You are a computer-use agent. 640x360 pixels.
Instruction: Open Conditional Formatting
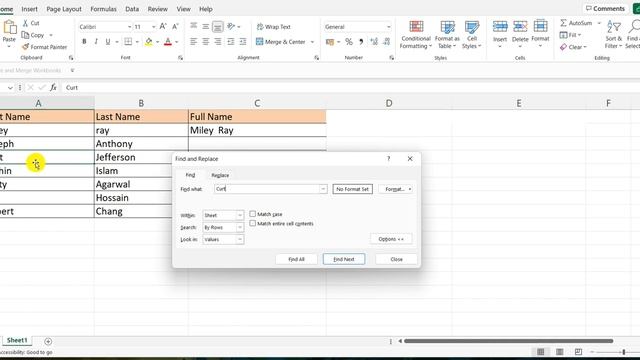point(416,35)
